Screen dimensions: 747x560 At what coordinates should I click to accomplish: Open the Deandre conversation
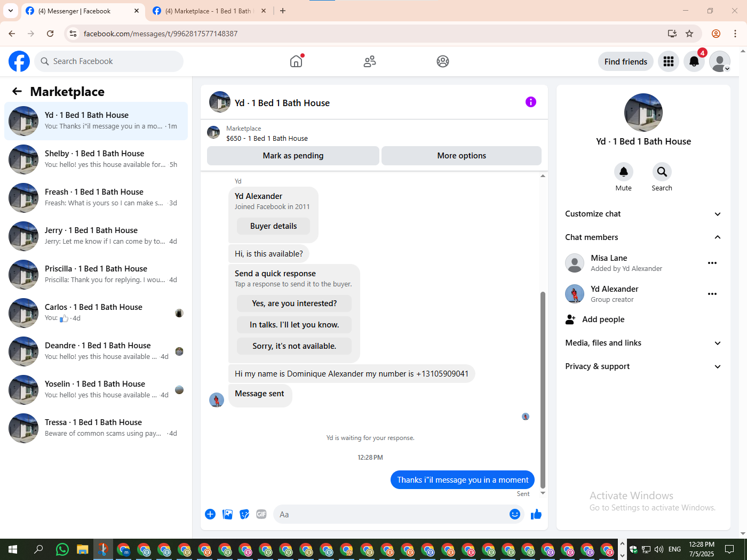click(96, 351)
